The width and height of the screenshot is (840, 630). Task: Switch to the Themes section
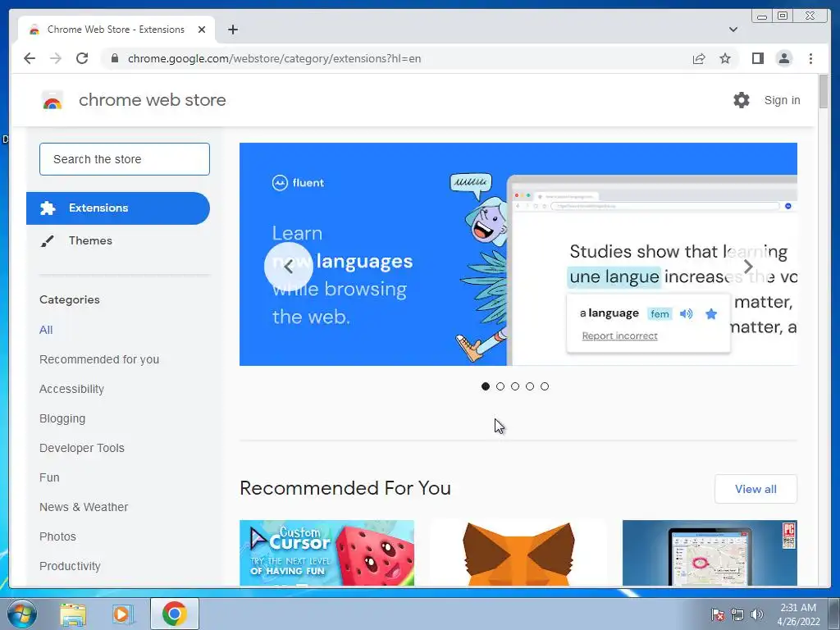(x=90, y=240)
